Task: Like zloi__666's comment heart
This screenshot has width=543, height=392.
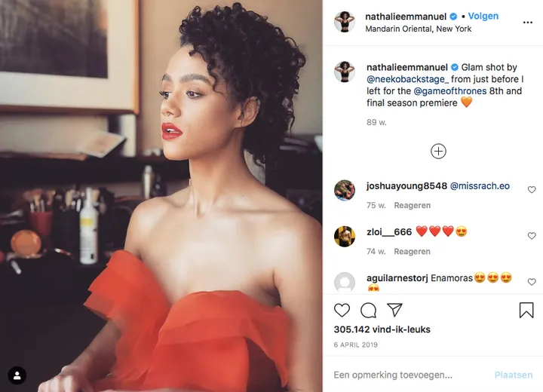Action: (x=532, y=235)
